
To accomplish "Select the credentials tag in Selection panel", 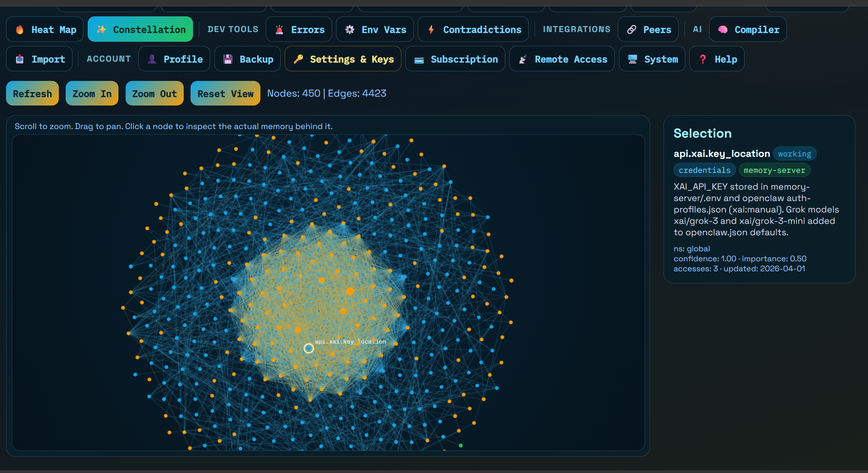I will tap(704, 170).
